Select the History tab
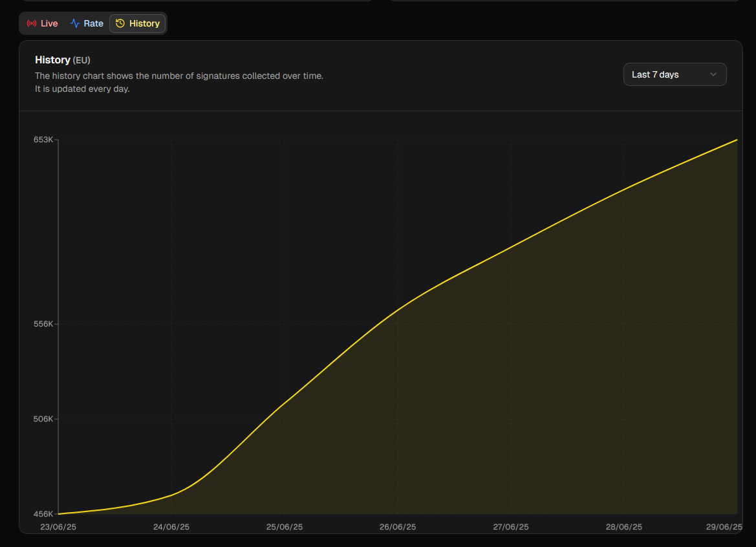756x547 pixels. pos(138,24)
